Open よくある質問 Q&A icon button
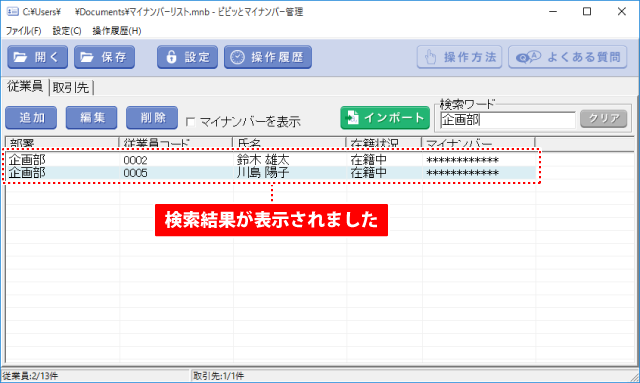Viewport: 640px width, 383px height. point(568,57)
